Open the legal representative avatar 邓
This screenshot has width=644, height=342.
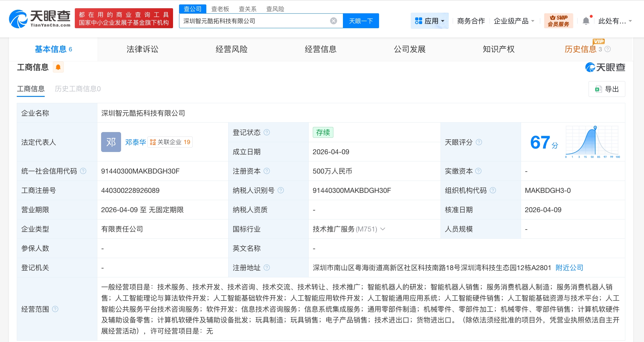(111, 142)
